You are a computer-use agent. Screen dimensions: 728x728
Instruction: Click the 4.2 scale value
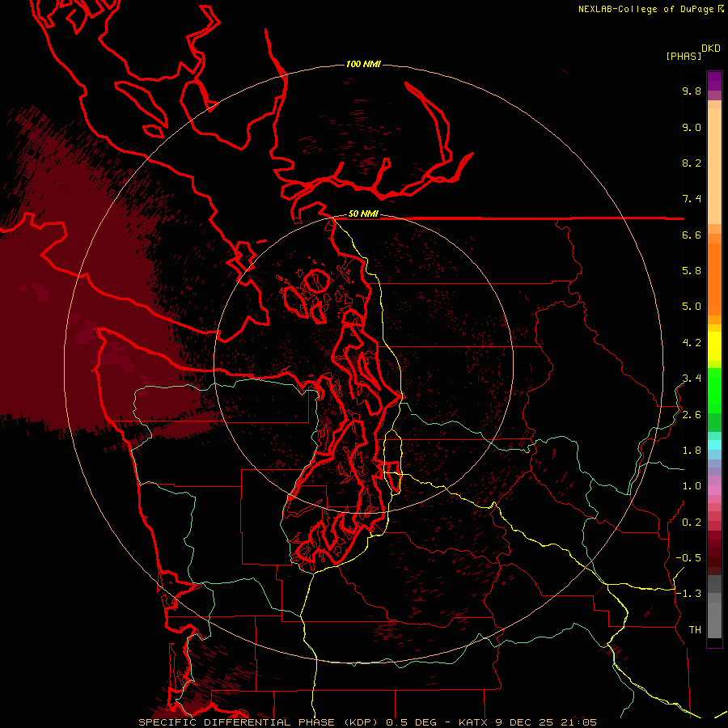tap(692, 343)
